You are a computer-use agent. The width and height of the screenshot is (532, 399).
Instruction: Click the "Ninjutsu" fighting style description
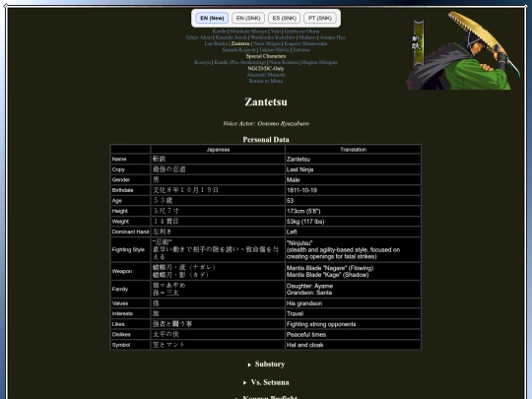[354, 249]
